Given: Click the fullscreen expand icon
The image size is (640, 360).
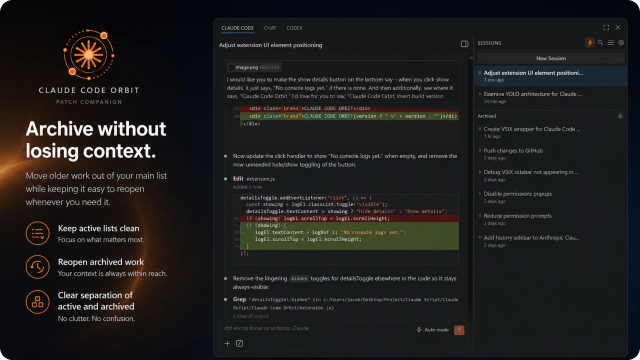Looking at the screenshot, I should [x=606, y=27].
